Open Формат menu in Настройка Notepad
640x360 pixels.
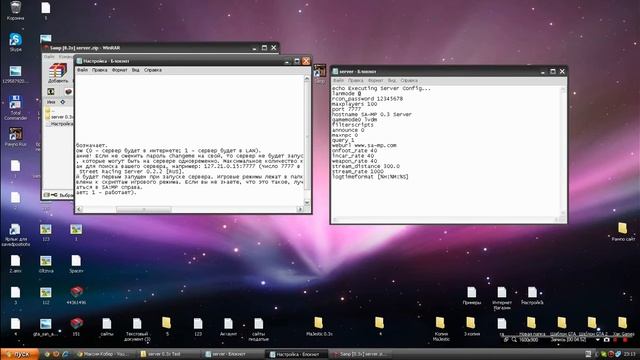click(x=120, y=70)
